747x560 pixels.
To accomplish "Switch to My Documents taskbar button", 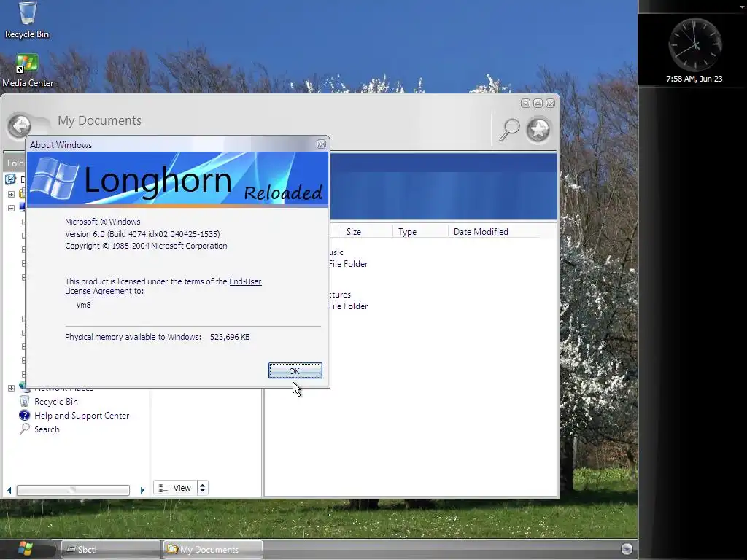I will (213, 550).
